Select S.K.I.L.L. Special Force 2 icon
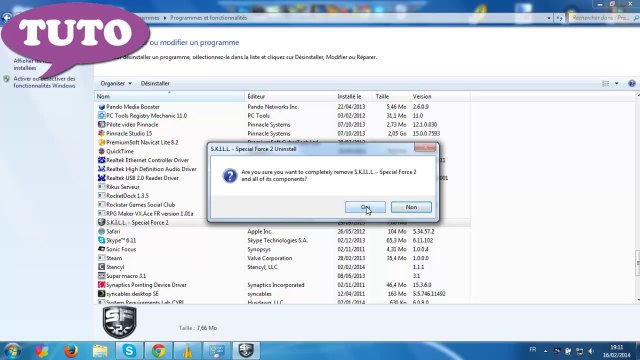This screenshot has height=360, width=640. point(102,222)
